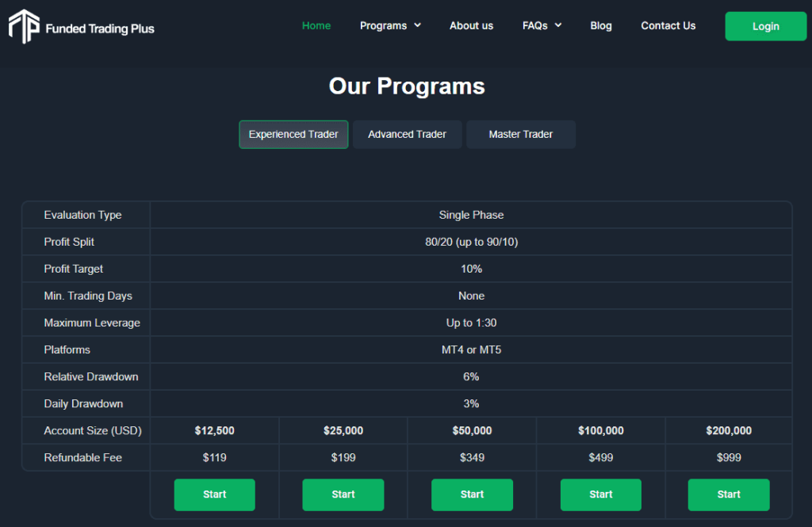The height and width of the screenshot is (527, 812).
Task: Click the chevron next to Programs
Action: point(417,25)
